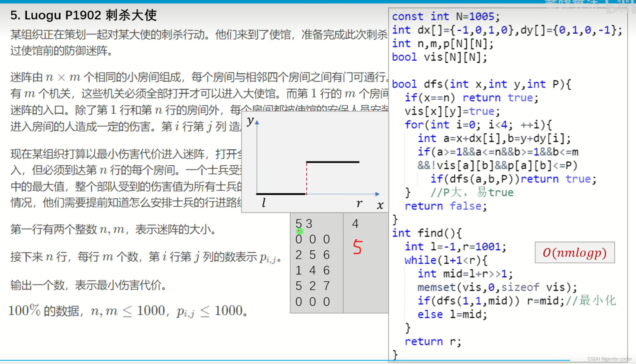Viewport: 636px width, 364px height.
Task: Open the CSDN @gentle coder watermark link
Action: point(611,359)
